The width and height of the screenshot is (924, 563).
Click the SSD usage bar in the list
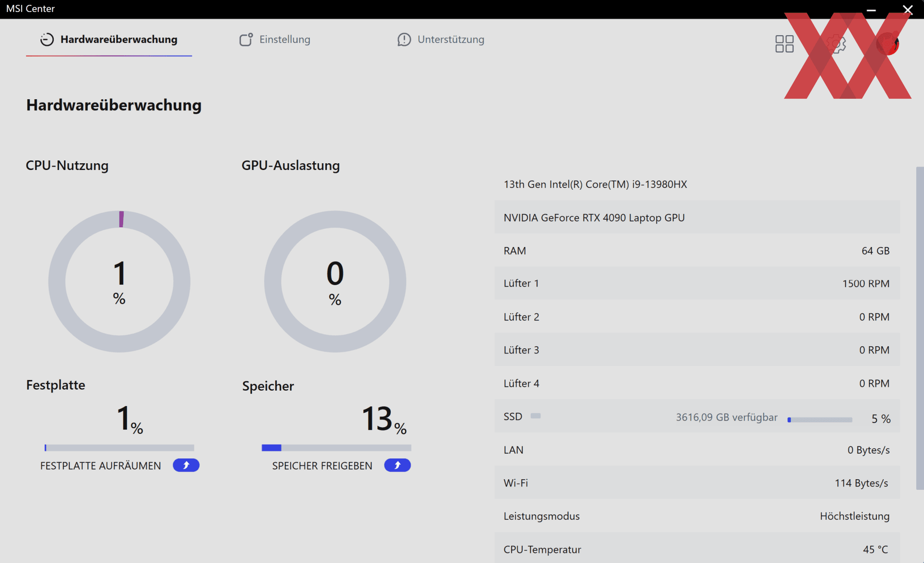pyautogui.click(x=820, y=420)
